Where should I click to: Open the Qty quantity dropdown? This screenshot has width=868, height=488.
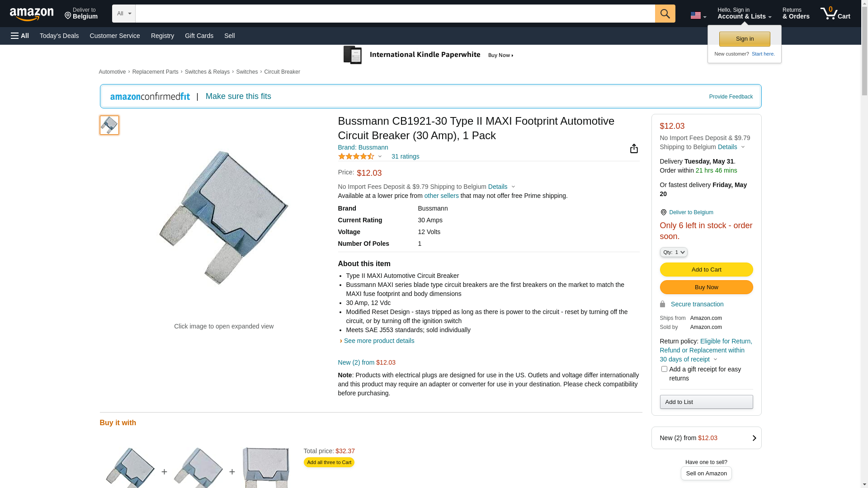(x=674, y=252)
